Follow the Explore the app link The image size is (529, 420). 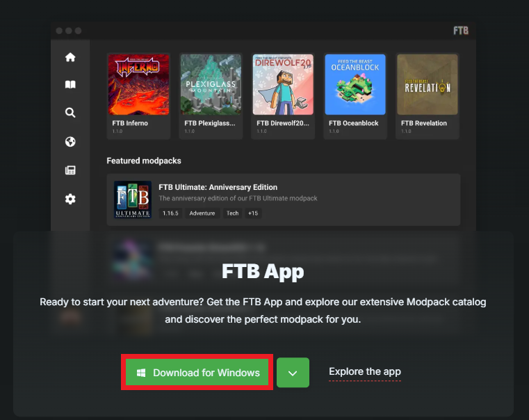365,371
